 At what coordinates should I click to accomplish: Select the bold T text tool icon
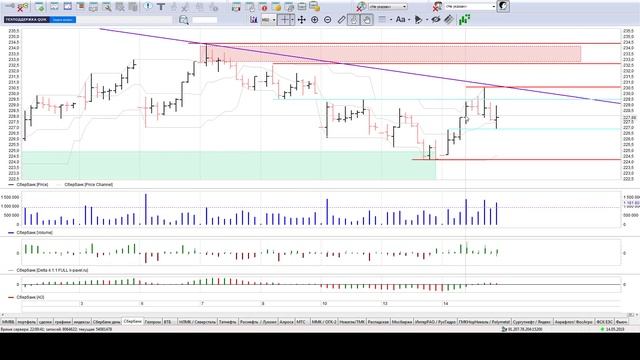[161, 7]
